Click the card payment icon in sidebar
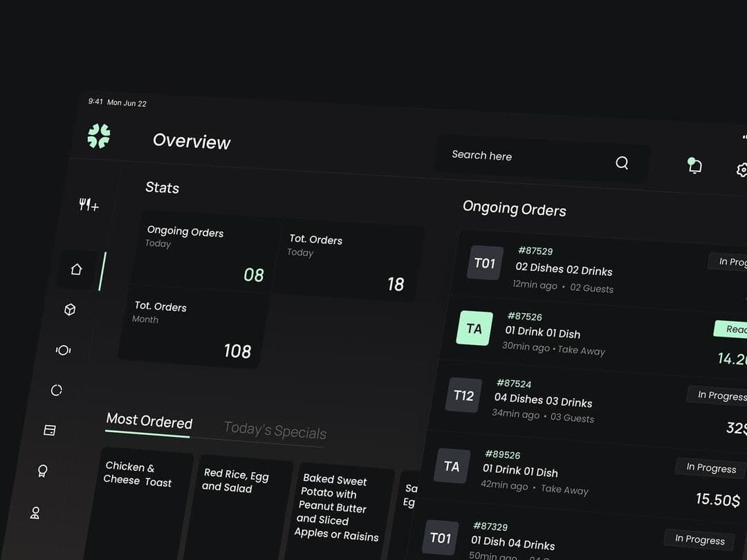The width and height of the screenshot is (747, 560). coord(50,431)
